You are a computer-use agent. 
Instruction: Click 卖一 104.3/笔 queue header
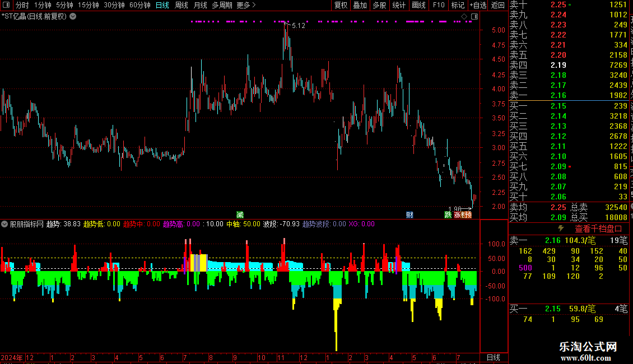tap(569, 241)
